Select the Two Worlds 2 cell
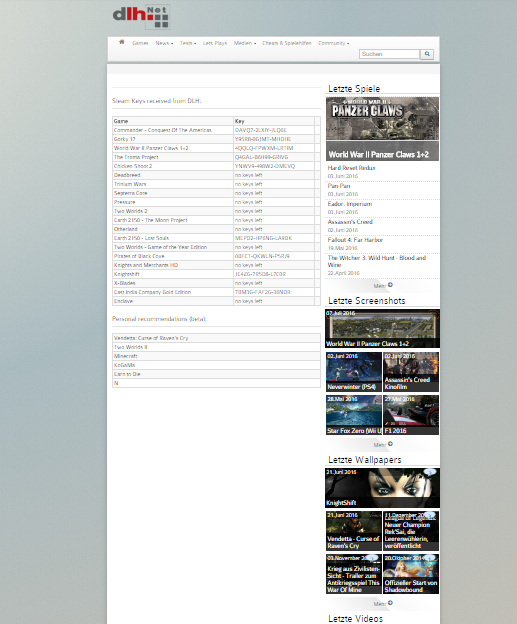 pyautogui.click(x=173, y=211)
